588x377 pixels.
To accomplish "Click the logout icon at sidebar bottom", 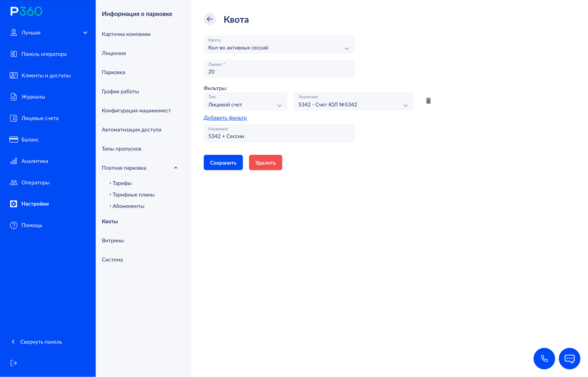I will coord(14,363).
